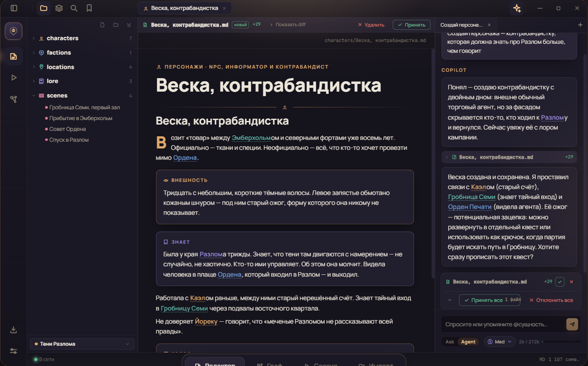Expand the factions folder

[x=34, y=53]
